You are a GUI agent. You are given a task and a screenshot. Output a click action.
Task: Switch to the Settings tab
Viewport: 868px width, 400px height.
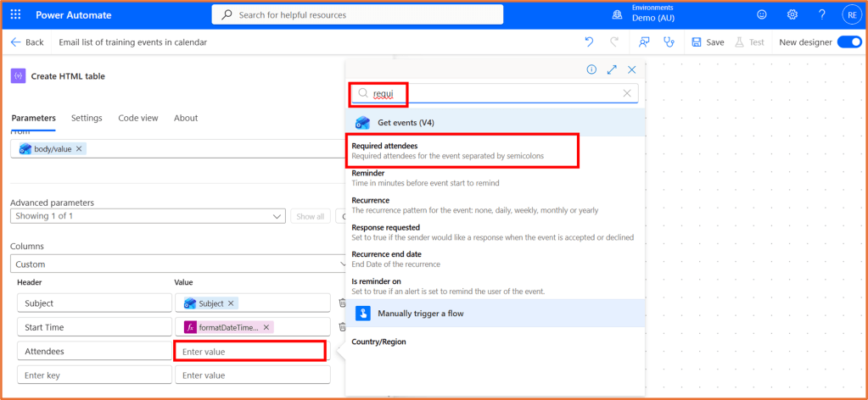[x=87, y=118]
